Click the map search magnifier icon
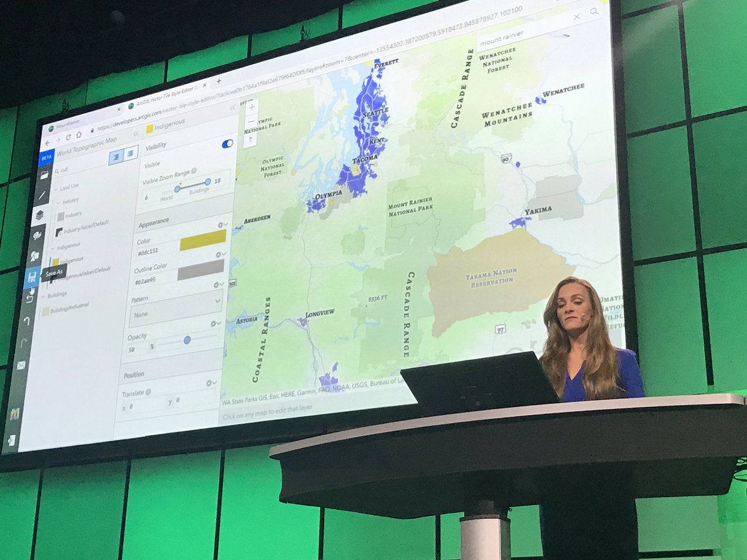747x560 pixels. [x=594, y=11]
